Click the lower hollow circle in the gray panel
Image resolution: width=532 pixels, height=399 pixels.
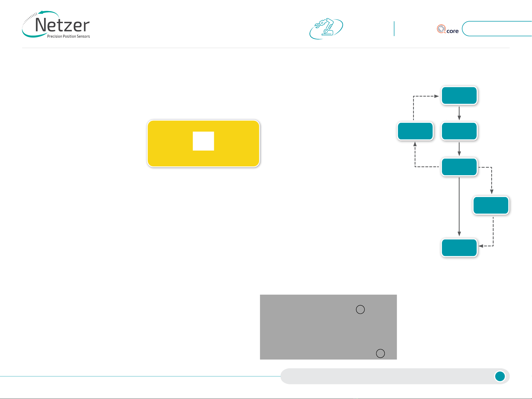point(380,353)
